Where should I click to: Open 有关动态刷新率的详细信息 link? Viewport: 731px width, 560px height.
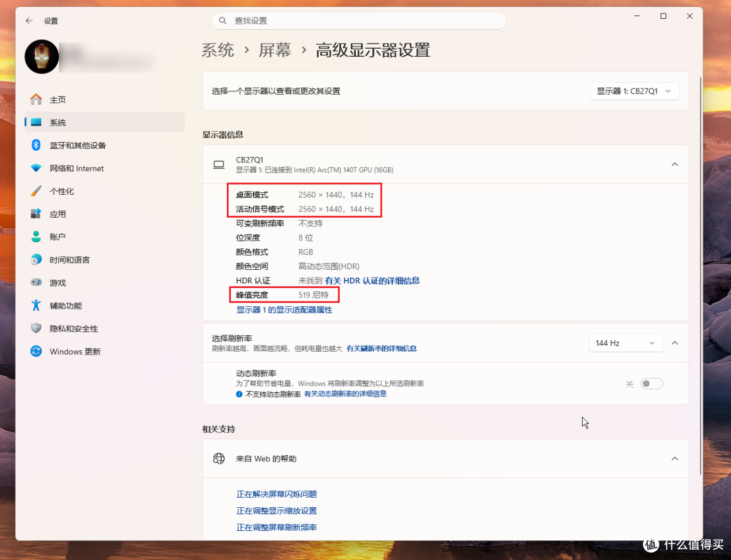(345, 394)
